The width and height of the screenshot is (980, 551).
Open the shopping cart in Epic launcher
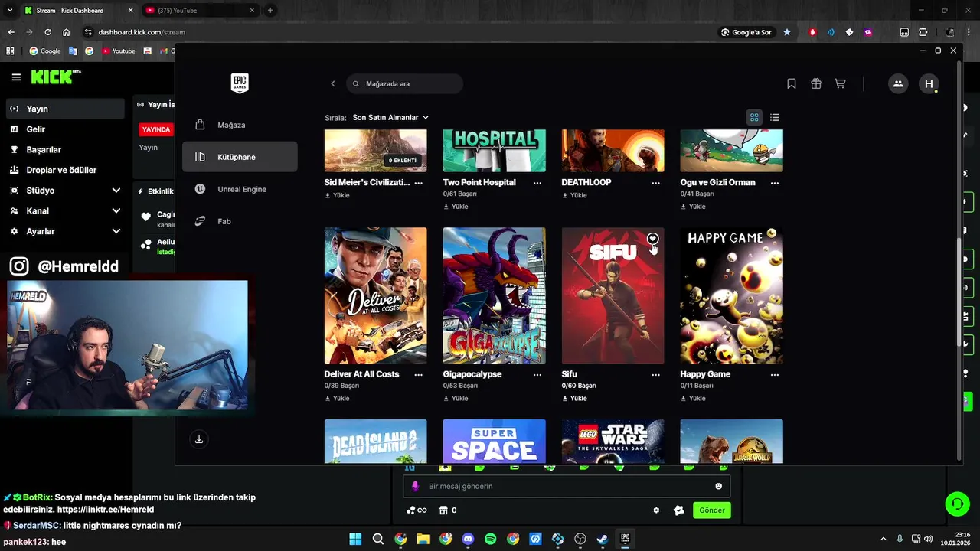[x=840, y=84]
